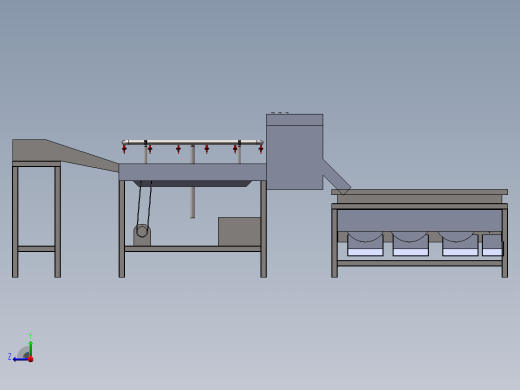Select the gray box on washing table's lower shelf
The image size is (520, 390).
tap(239, 232)
